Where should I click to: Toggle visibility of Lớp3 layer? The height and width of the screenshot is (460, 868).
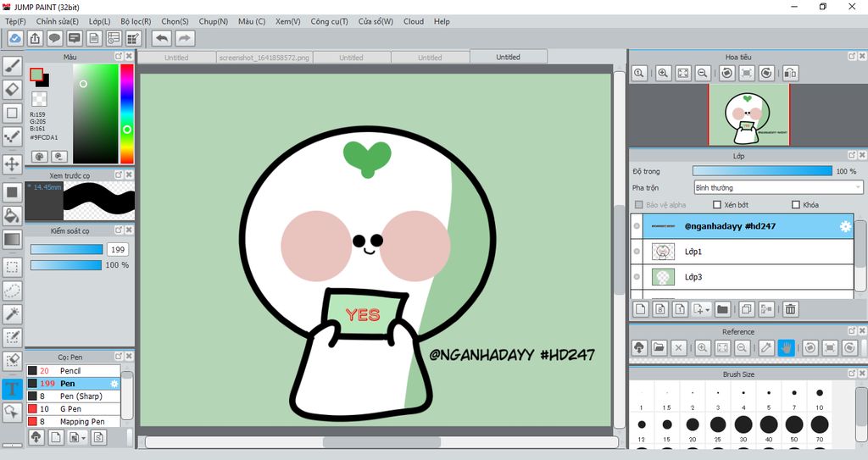click(x=637, y=277)
